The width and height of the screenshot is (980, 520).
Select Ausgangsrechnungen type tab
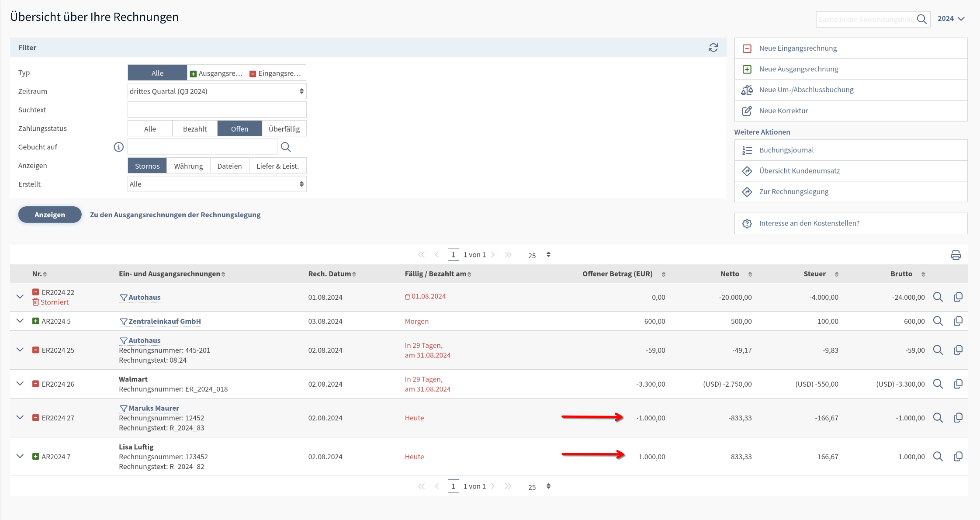[217, 73]
